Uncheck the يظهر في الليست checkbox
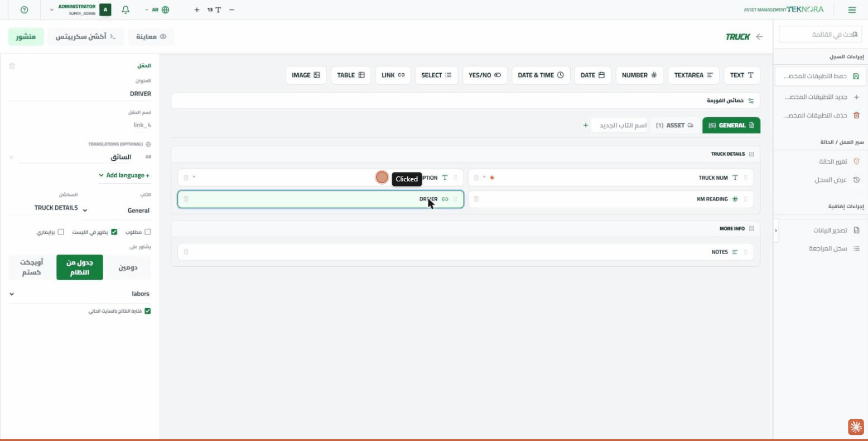The image size is (868, 441). click(114, 232)
